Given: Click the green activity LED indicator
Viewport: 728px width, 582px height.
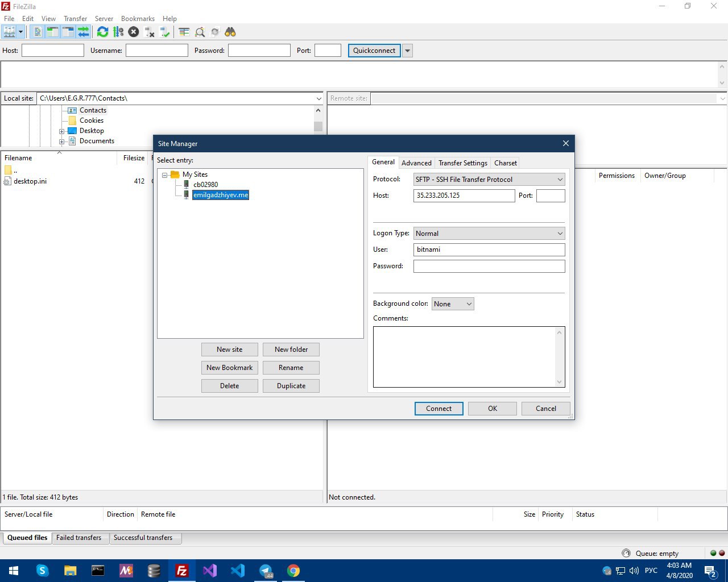Looking at the screenshot, I should (x=713, y=553).
